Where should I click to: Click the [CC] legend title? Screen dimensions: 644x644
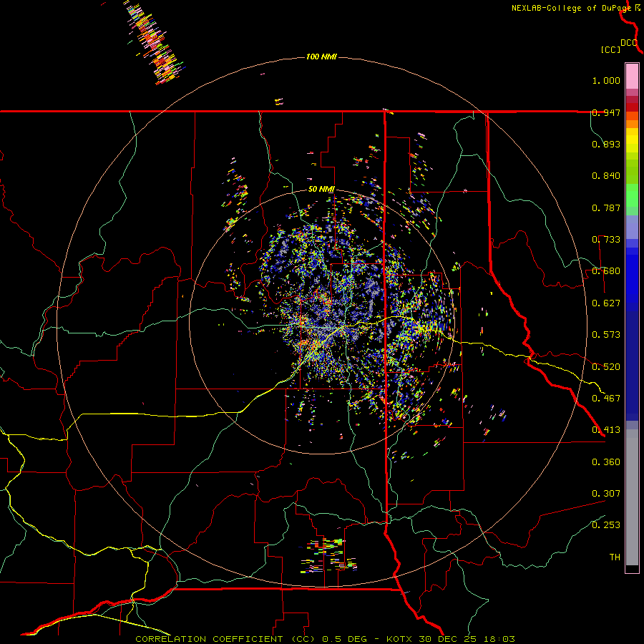(x=610, y=49)
